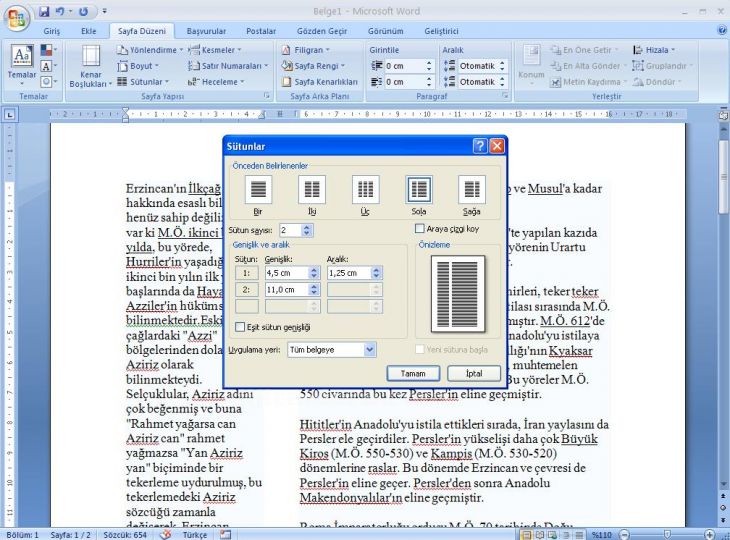This screenshot has height=540, width=730.
Task: Switch to the Başvurular tab
Action: click(x=206, y=31)
